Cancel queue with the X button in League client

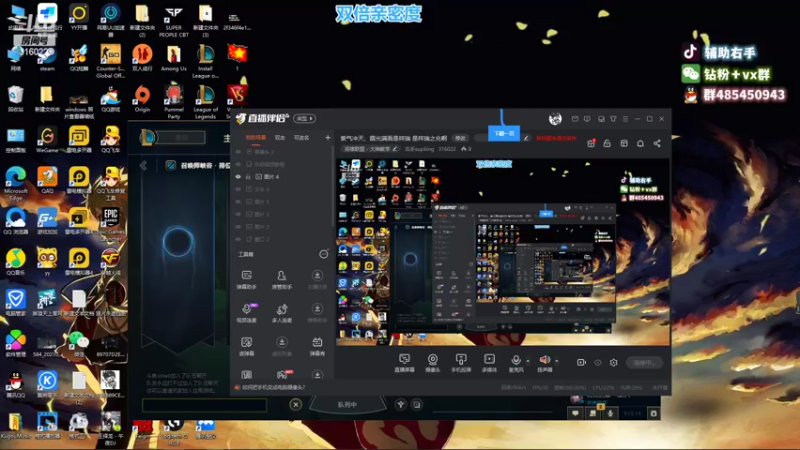pyautogui.click(x=295, y=405)
